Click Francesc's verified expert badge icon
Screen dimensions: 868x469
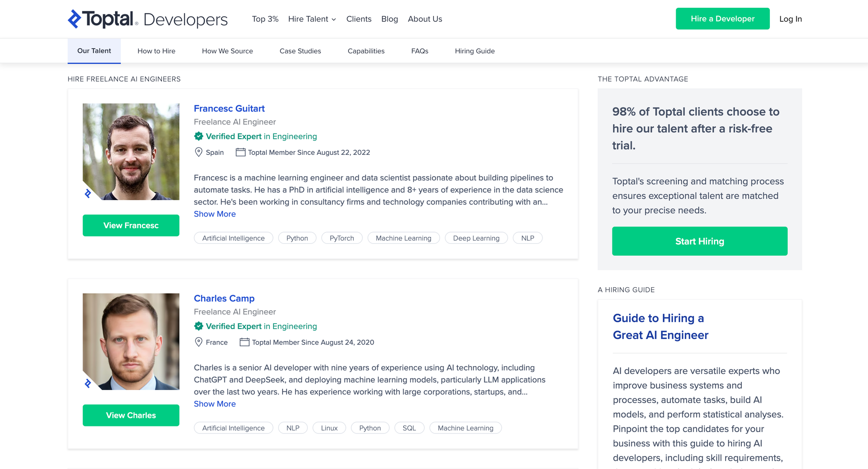tap(199, 136)
